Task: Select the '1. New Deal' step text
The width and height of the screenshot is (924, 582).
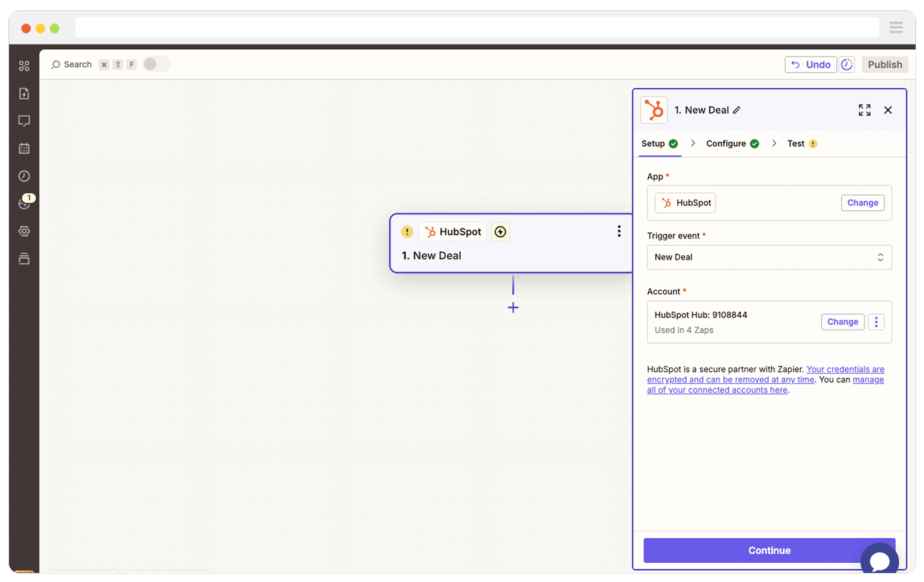Action: click(431, 256)
